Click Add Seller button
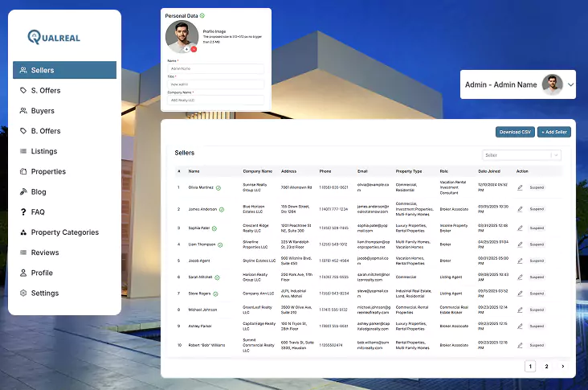The image size is (588, 390). [x=554, y=132]
